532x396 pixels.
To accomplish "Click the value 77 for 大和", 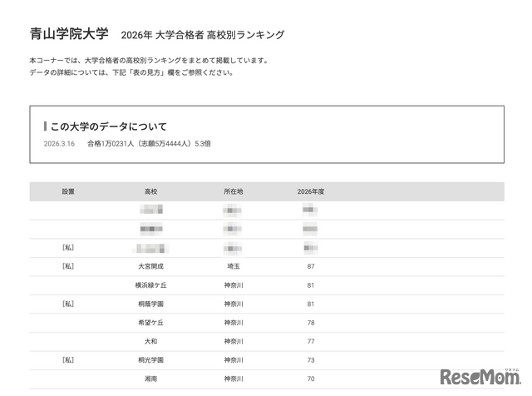I will tap(311, 341).
